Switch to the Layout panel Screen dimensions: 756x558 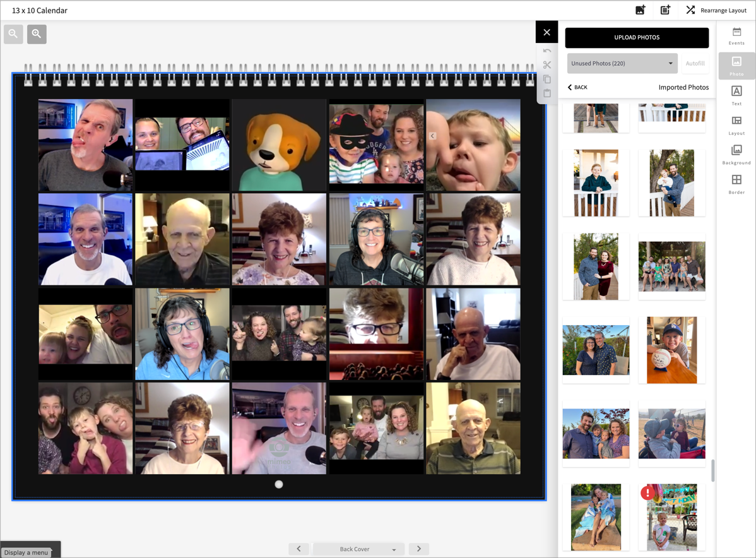click(736, 125)
